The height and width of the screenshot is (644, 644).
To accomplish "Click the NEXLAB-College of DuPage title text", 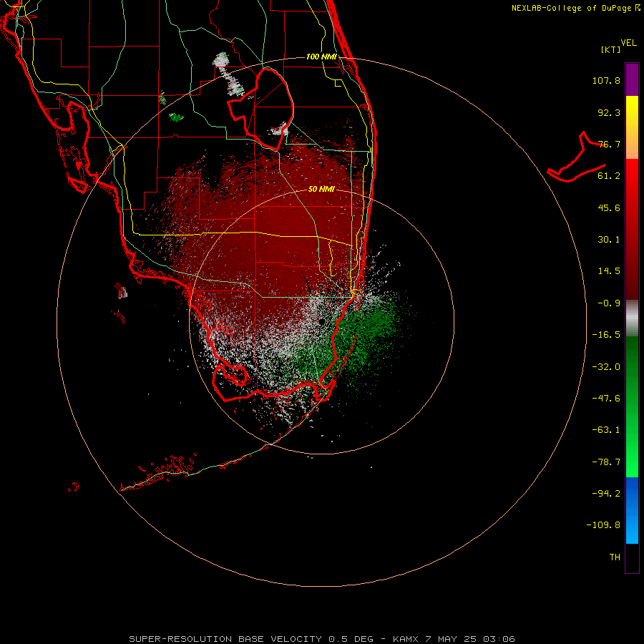I will 571,8.
